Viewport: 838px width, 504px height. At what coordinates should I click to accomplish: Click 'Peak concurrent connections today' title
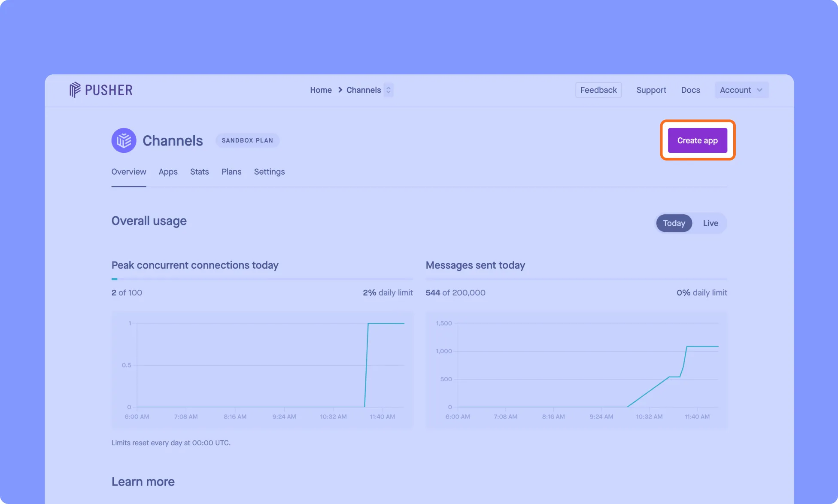(x=195, y=265)
